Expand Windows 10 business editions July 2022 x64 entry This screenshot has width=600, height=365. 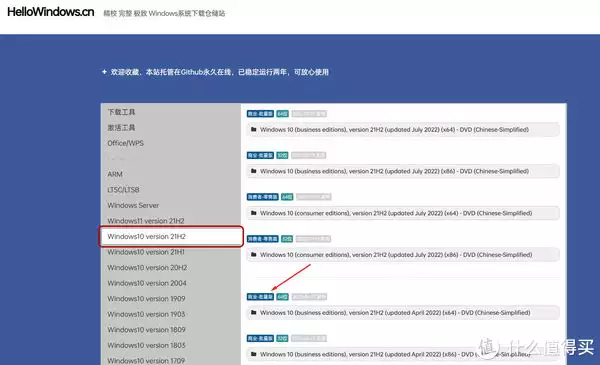coord(403,130)
